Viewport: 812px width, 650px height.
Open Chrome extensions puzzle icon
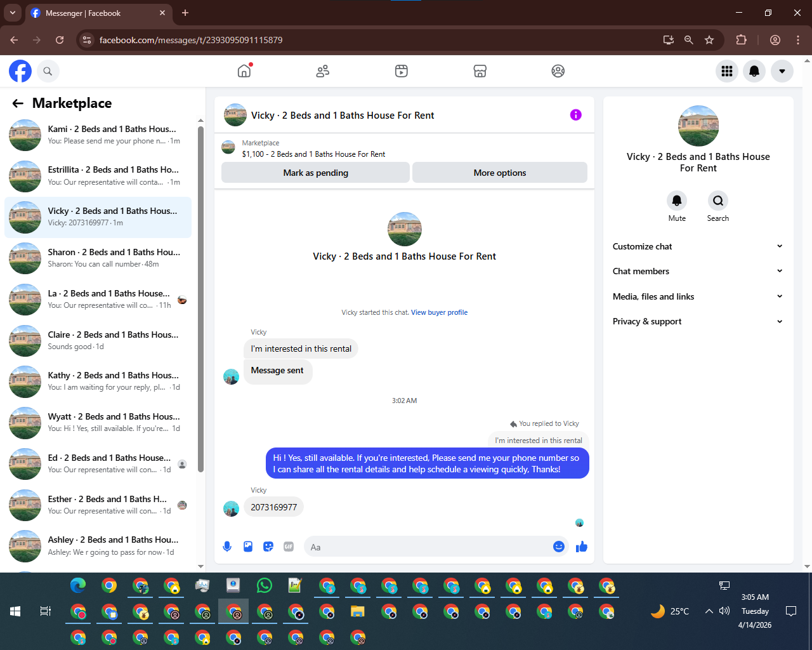click(741, 40)
